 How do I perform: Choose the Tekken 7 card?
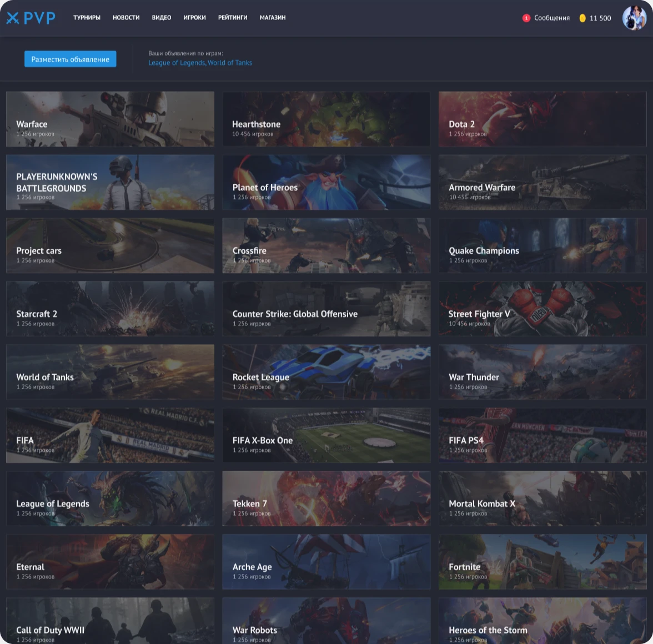click(326, 499)
